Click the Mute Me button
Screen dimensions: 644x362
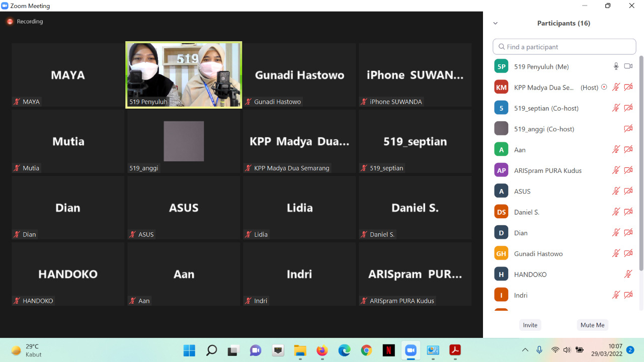[592, 325]
